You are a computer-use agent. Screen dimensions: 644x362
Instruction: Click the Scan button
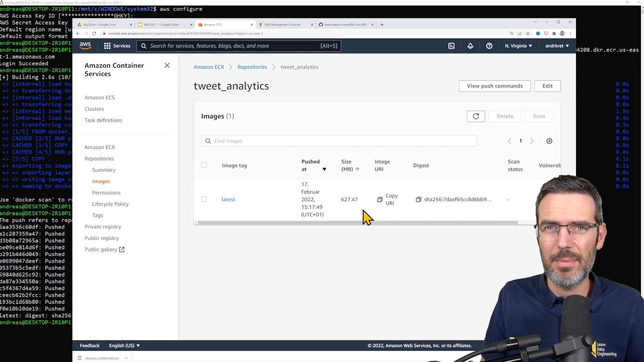(x=539, y=116)
